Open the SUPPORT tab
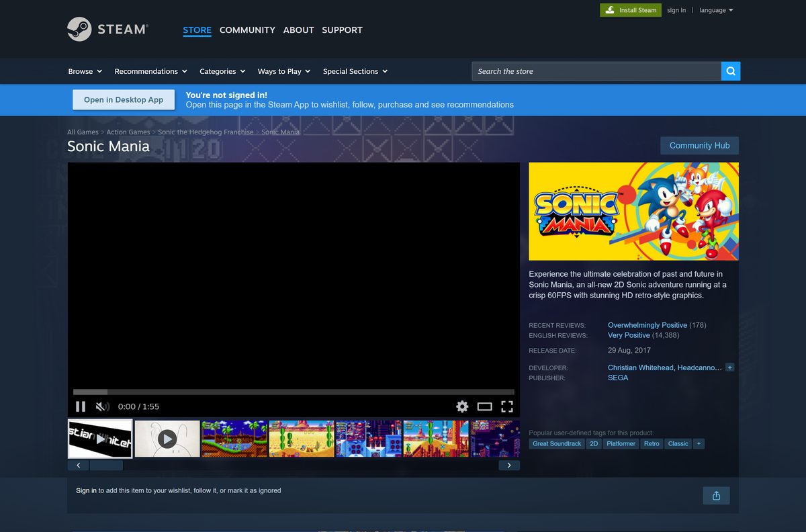The height and width of the screenshot is (532, 806). pos(342,30)
